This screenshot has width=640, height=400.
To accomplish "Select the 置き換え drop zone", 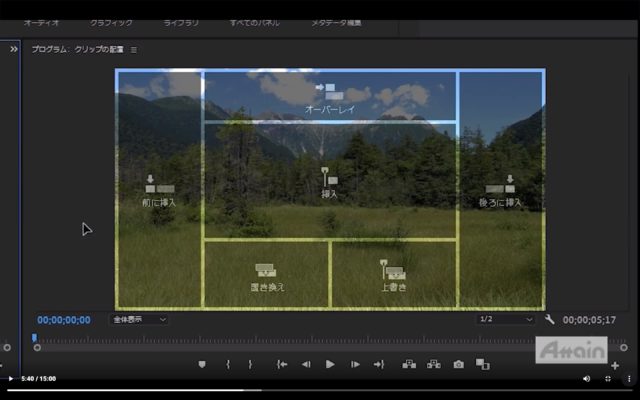I will coord(267,274).
